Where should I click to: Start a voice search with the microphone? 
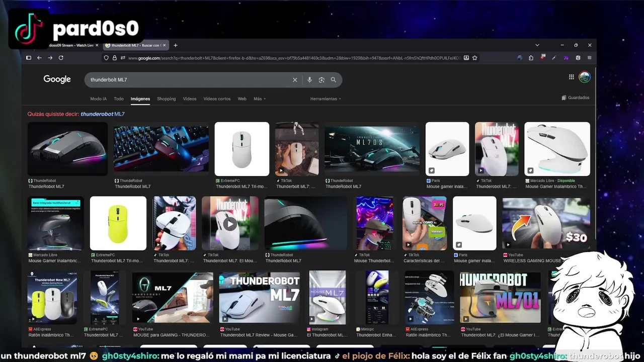pos(309,80)
